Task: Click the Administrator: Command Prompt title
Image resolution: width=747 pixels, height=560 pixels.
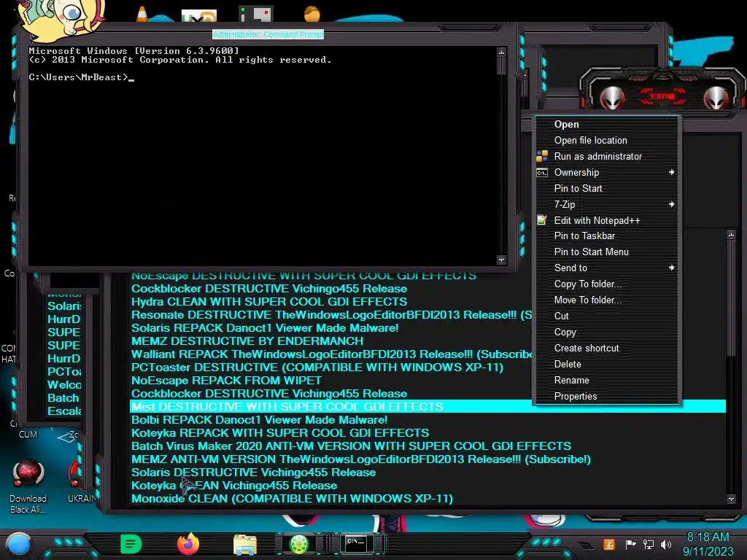Action: (268, 34)
